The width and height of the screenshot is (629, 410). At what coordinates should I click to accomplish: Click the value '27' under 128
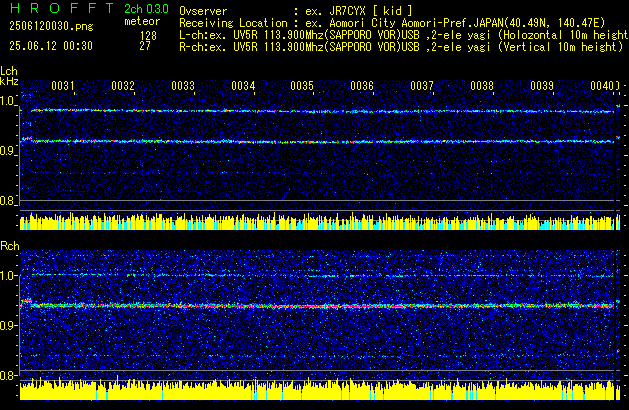pyautogui.click(x=145, y=46)
